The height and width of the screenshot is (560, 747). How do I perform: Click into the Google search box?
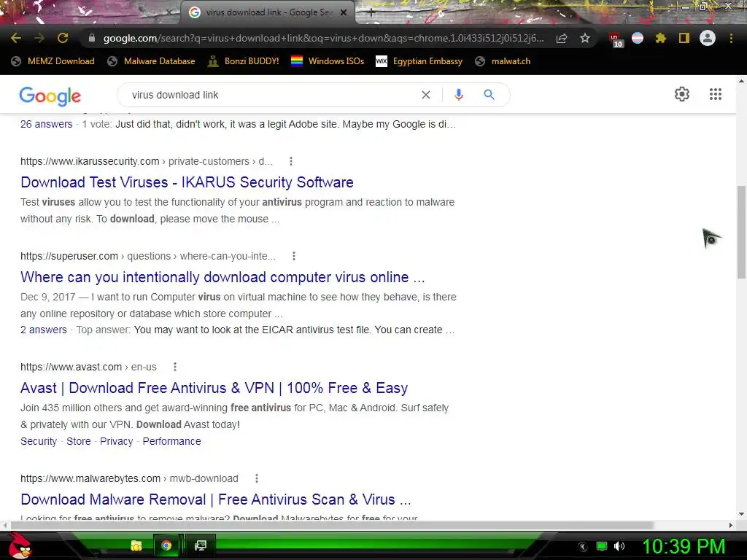[271, 95]
